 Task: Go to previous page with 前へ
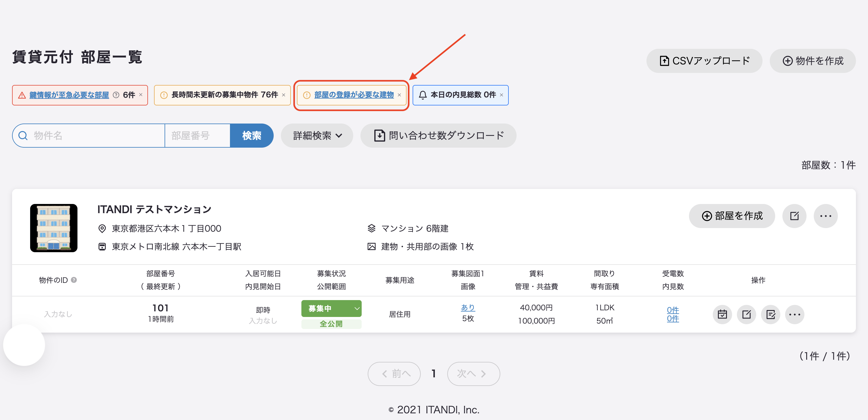pos(394,374)
